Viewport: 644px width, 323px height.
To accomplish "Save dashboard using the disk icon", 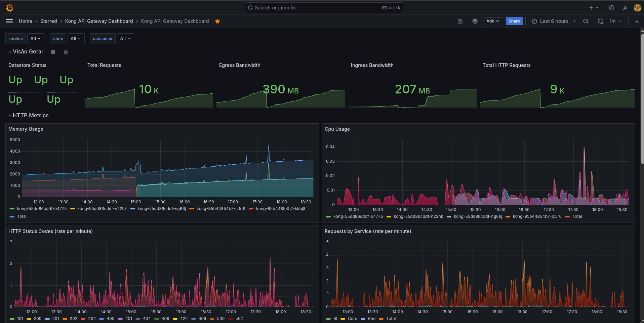I will pos(460,21).
